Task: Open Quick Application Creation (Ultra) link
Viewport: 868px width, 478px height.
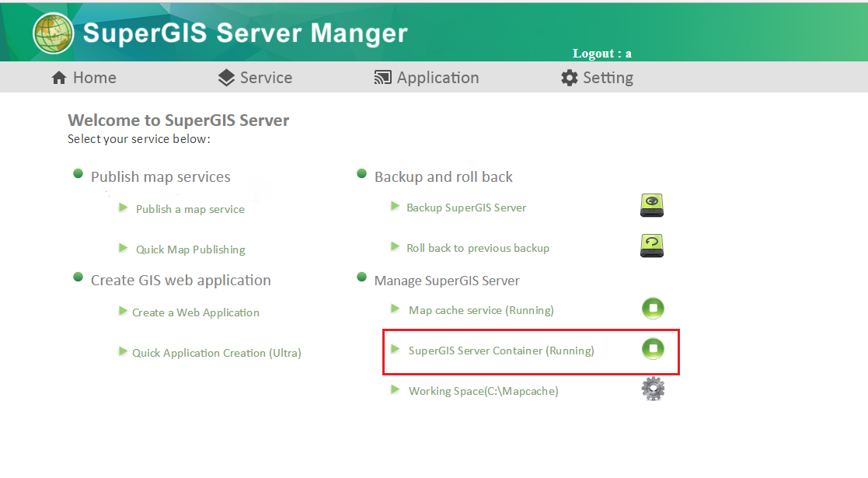Action: point(217,354)
